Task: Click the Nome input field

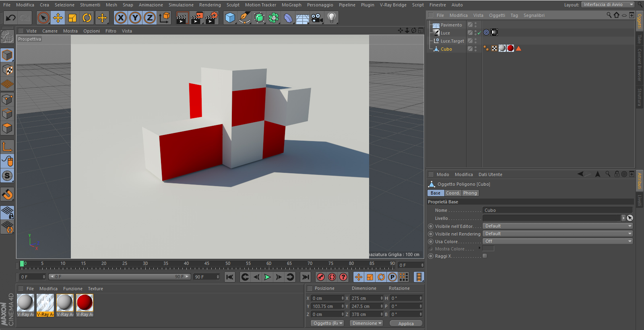Action: click(x=557, y=210)
